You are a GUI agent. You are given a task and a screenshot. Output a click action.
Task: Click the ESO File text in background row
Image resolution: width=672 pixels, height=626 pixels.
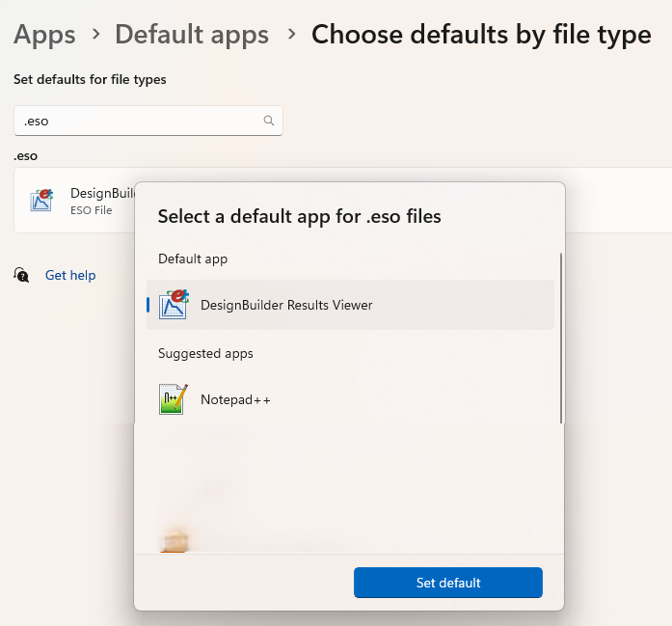click(x=92, y=209)
